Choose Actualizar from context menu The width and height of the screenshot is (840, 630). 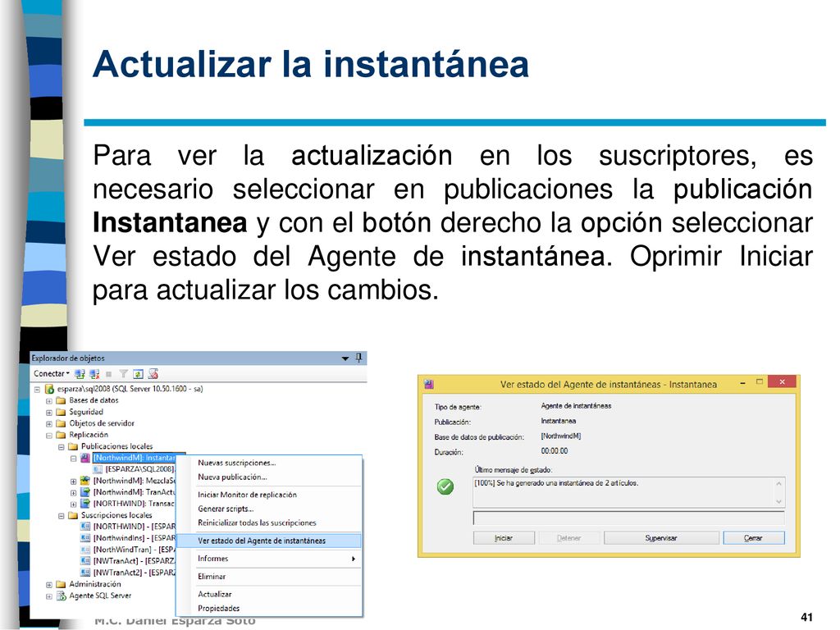click(x=269, y=594)
